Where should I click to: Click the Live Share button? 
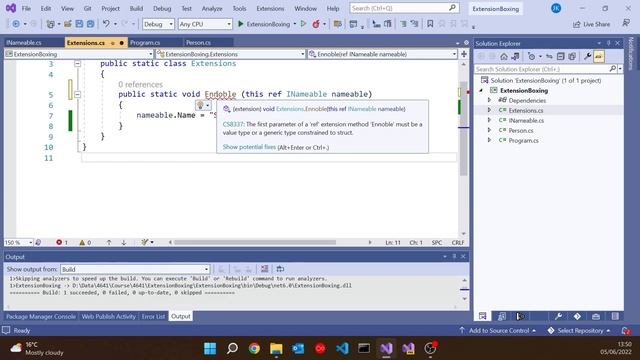pos(591,24)
